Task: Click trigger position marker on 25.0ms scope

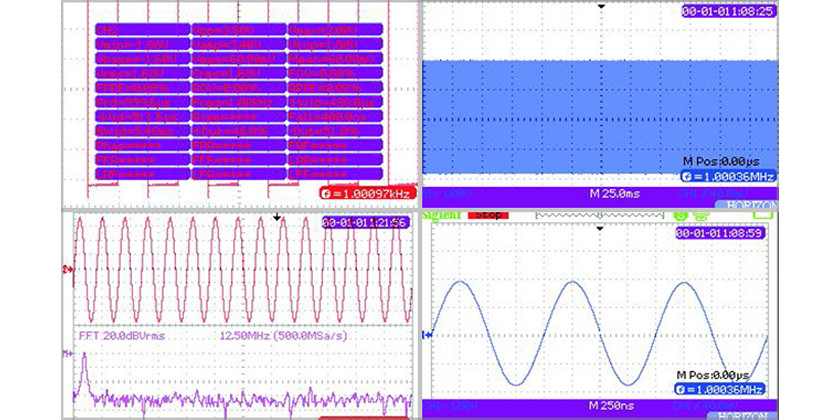Action: click(x=600, y=7)
